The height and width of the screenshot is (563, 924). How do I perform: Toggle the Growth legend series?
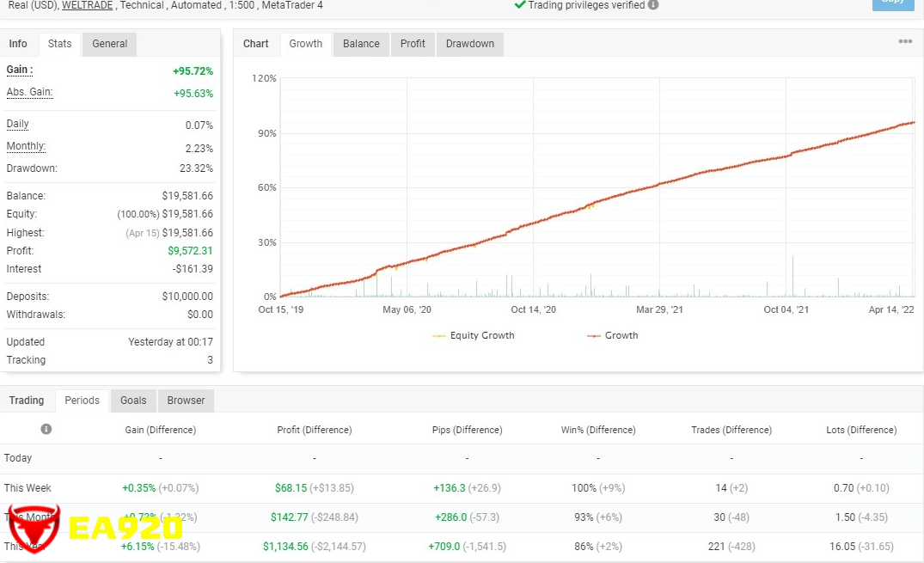pyautogui.click(x=612, y=335)
